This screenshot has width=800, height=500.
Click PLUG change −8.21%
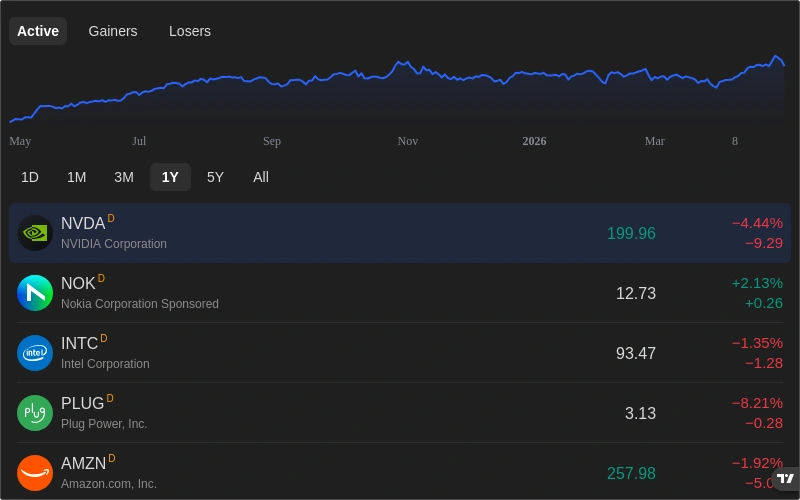pyautogui.click(x=757, y=403)
